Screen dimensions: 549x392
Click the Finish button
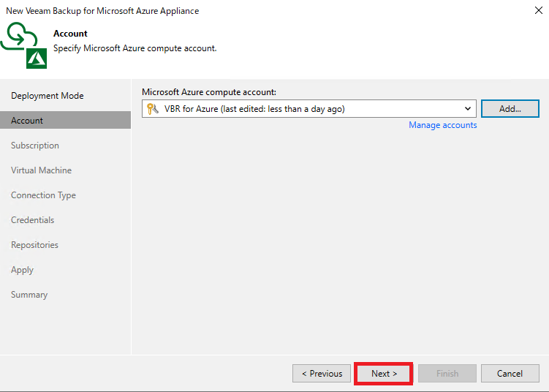447,374
